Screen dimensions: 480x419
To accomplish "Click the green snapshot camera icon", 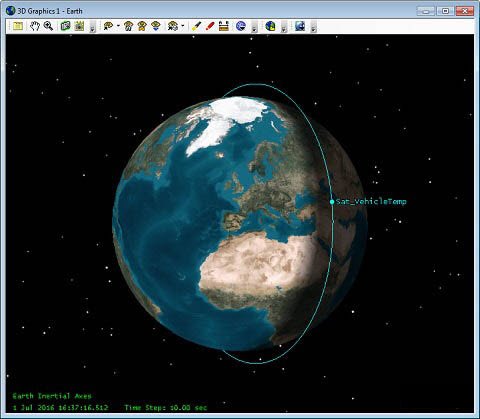I will pyautogui.click(x=66, y=26).
